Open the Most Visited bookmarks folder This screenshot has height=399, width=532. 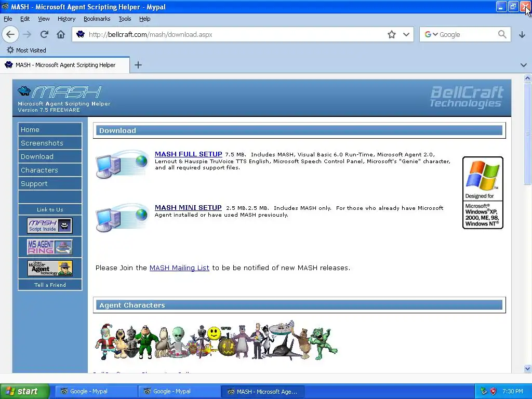tap(26, 50)
